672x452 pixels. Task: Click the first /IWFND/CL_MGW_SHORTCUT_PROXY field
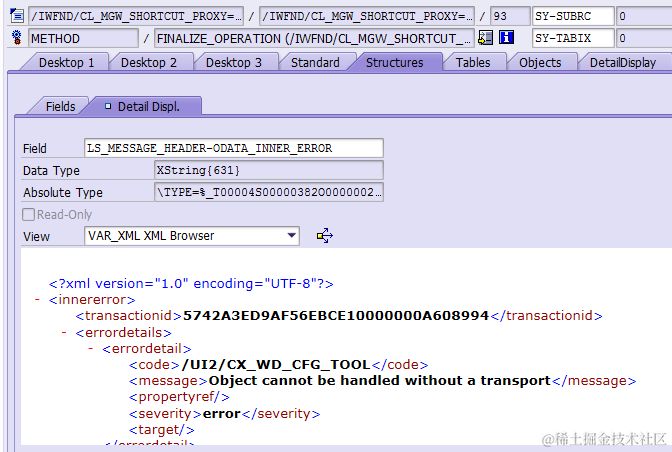(x=136, y=16)
